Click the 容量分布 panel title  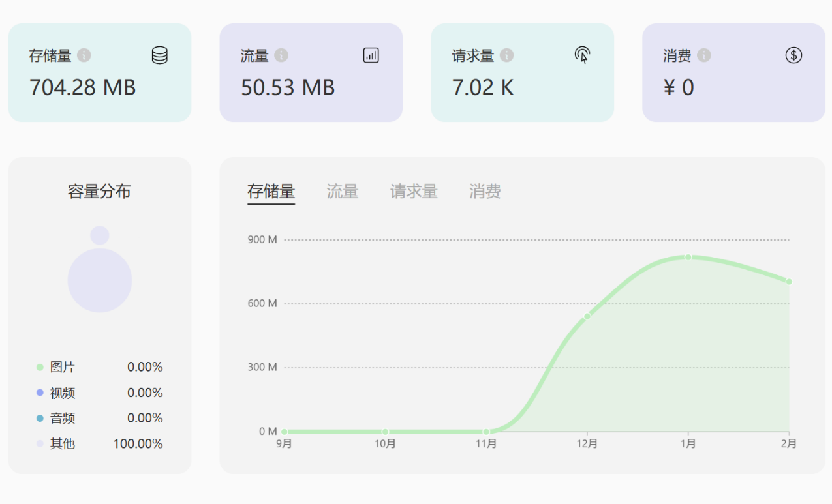(x=99, y=191)
